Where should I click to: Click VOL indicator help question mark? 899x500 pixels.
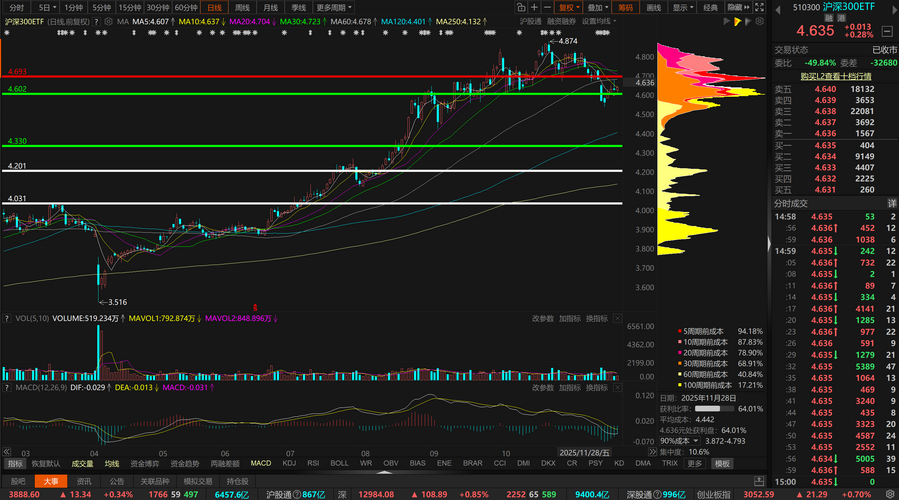[x=7, y=318]
